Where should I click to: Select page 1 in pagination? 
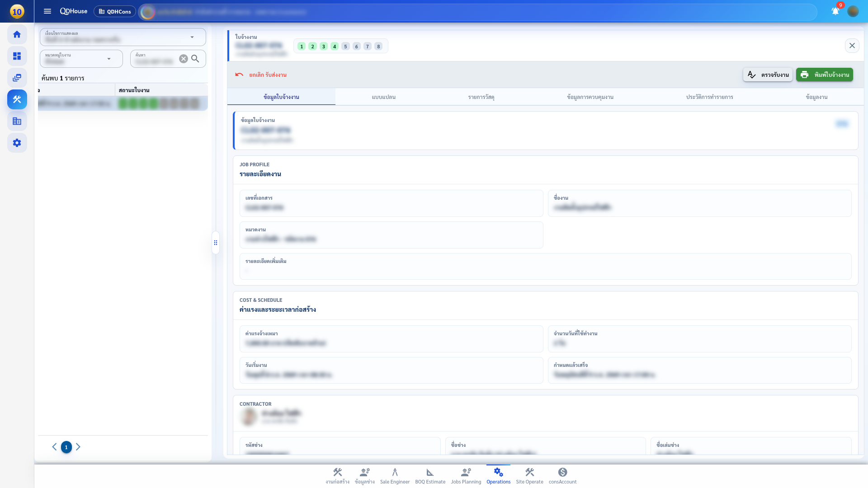[66, 447]
